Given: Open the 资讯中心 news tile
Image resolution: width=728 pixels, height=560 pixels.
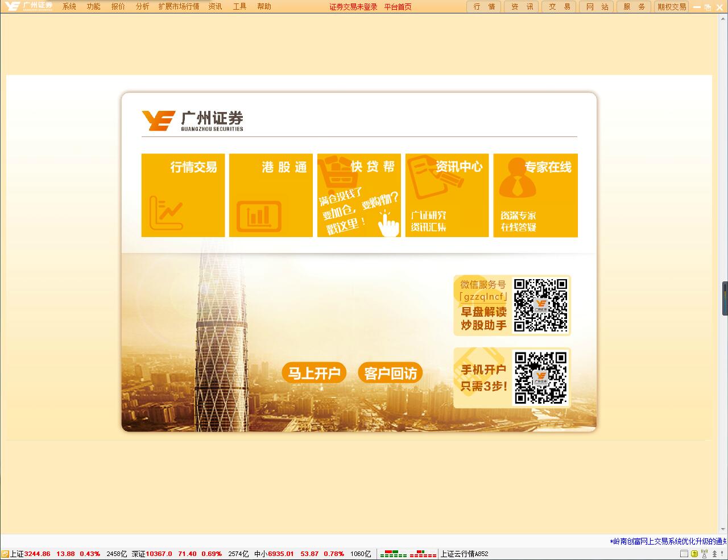Looking at the screenshot, I should point(446,195).
